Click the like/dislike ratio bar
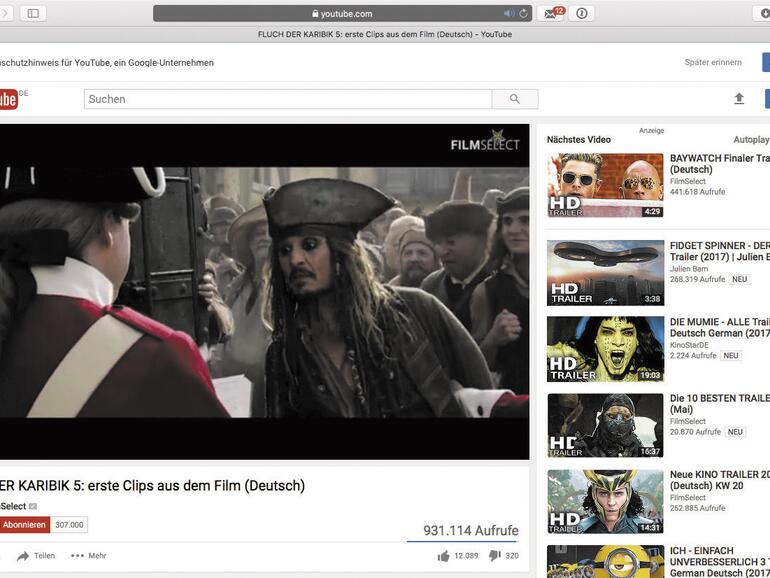Screen dimensions: 770x578 pos(463,542)
